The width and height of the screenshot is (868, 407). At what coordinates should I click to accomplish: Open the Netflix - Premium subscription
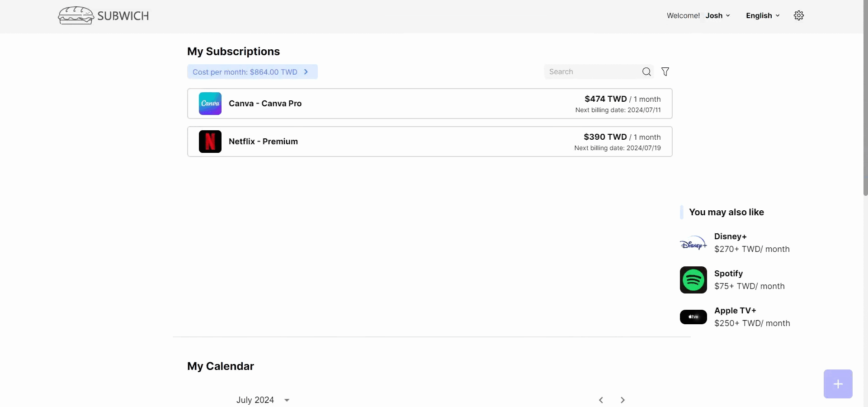(430, 142)
